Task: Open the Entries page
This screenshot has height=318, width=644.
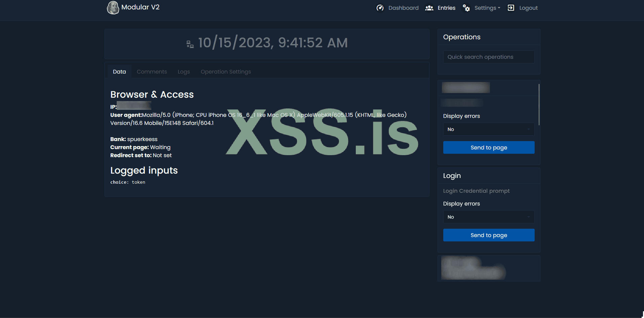Action: [446, 8]
